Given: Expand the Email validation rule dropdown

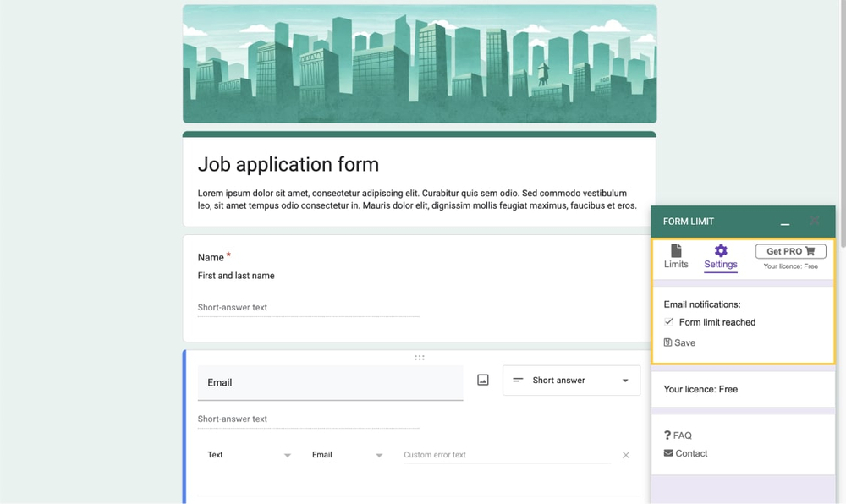Looking at the screenshot, I should tap(348, 455).
